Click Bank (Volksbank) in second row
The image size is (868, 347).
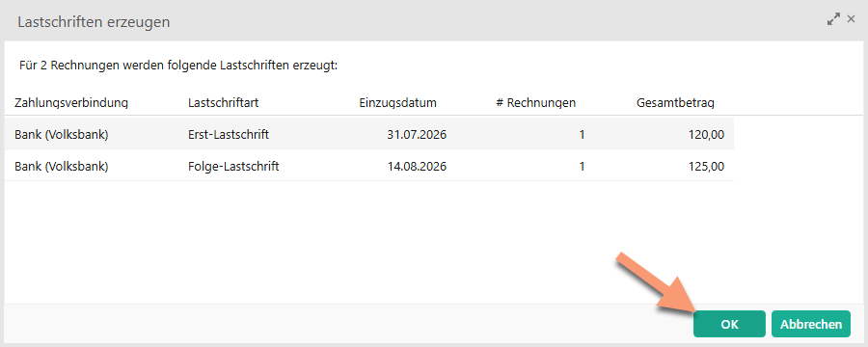click(x=62, y=166)
